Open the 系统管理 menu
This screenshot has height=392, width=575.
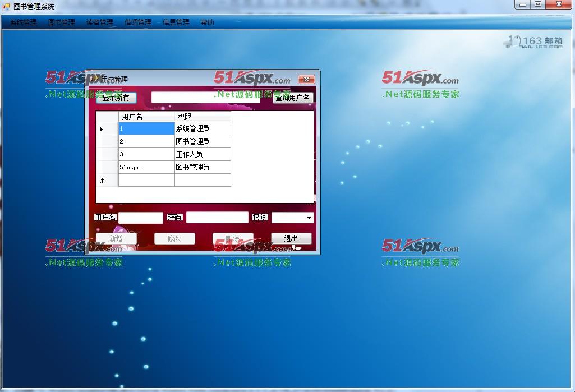[24, 22]
